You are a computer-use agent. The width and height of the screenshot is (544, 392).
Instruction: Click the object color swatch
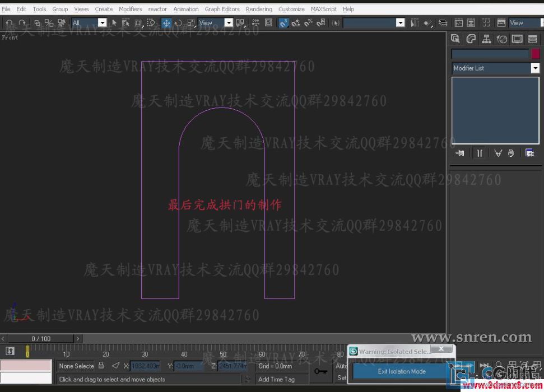(536, 54)
